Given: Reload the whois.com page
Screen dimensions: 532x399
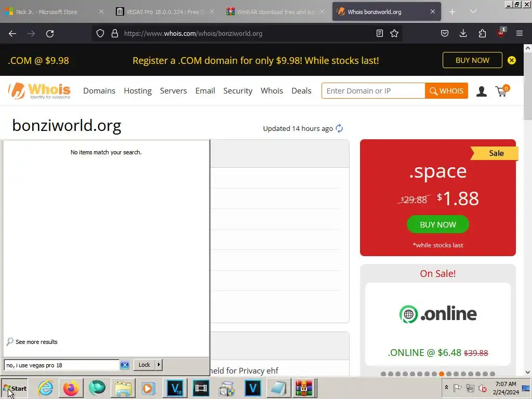Looking at the screenshot, I should [50, 34].
